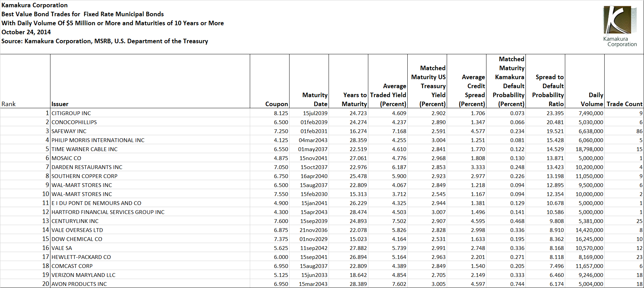Viewport: 644px width, 288px height.
Task: Select the 'October 24, 2014' date line
Action: click(26, 32)
